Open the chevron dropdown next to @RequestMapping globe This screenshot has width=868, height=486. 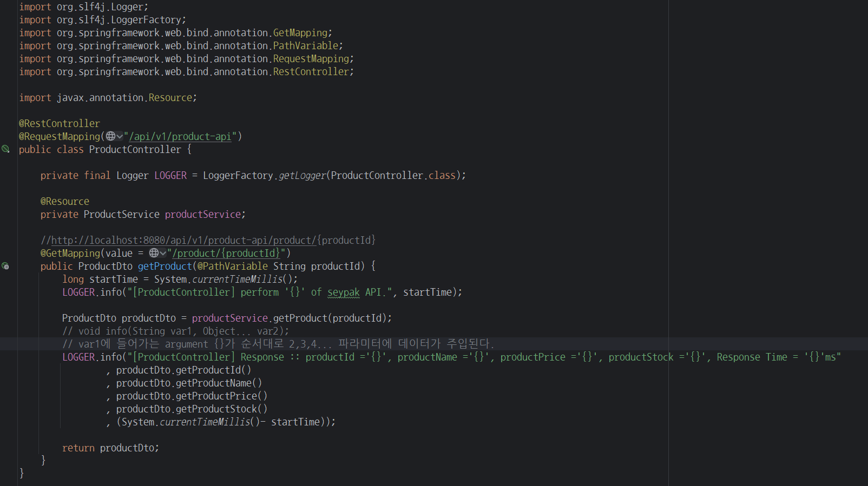pyautogui.click(x=120, y=137)
